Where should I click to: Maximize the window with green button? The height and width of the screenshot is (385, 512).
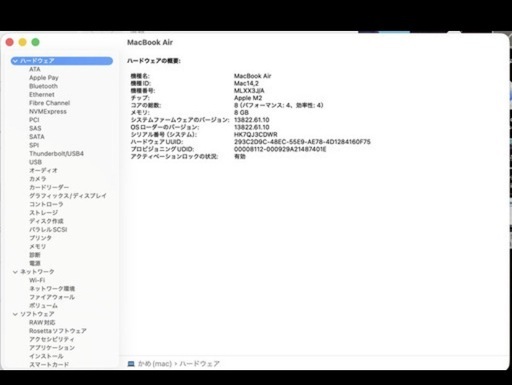(x=35, y=42)
